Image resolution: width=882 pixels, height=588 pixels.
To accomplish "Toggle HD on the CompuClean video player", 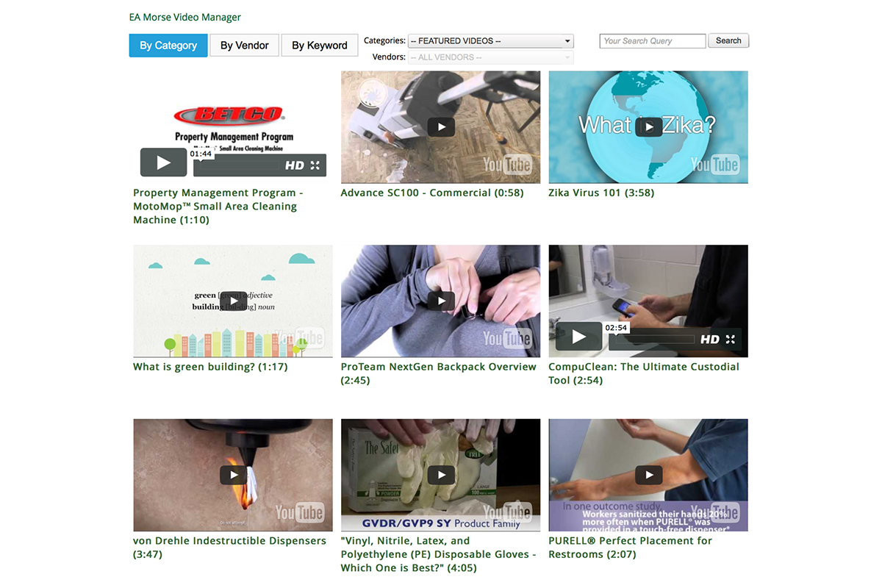I will 710,340.
